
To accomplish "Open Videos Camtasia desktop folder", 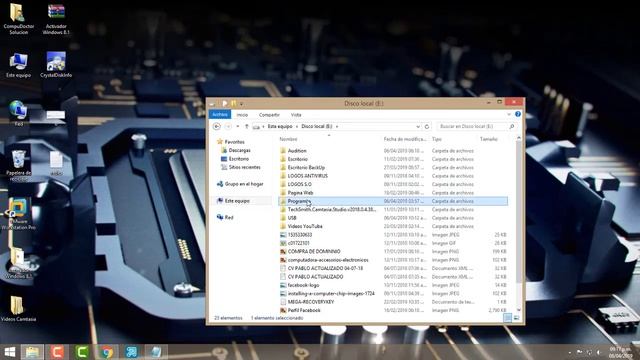I will [18, 309].
